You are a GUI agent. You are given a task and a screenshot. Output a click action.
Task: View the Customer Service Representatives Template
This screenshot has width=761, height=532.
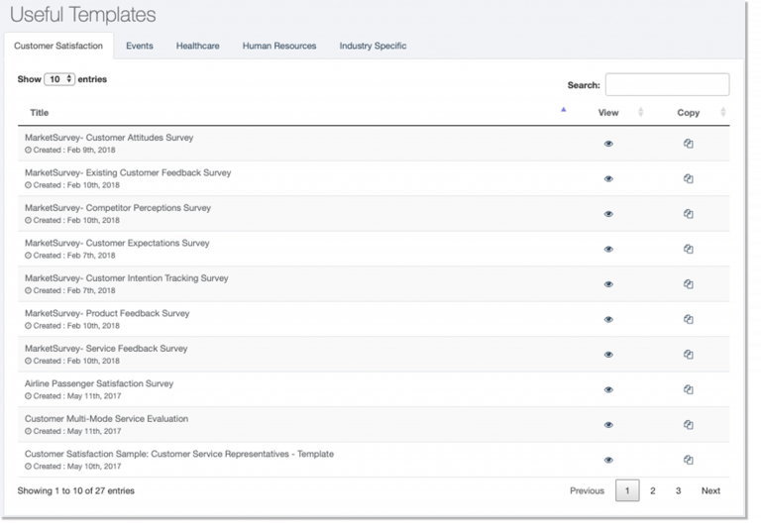click(x=608, y=460)
